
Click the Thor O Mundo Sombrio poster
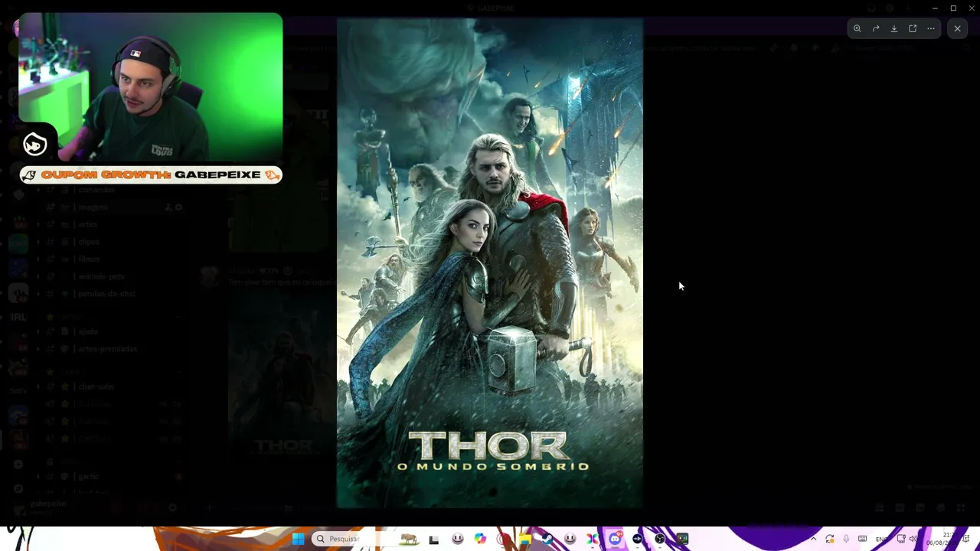[x=490, y=263]
